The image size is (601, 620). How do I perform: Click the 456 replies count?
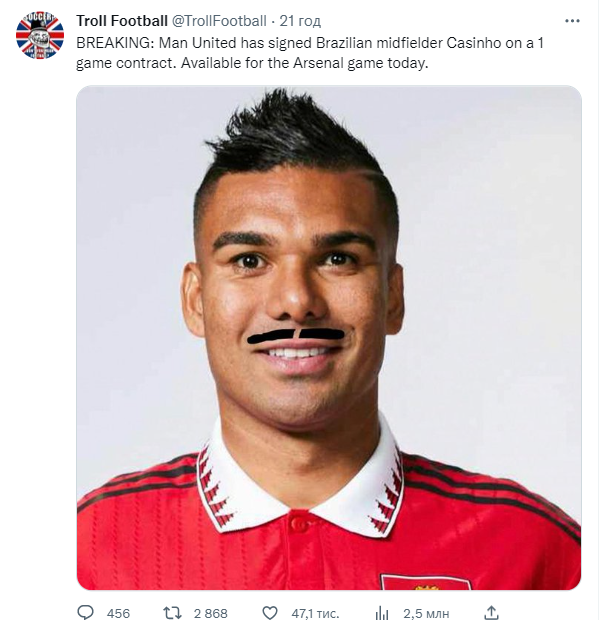pos(118,613)
